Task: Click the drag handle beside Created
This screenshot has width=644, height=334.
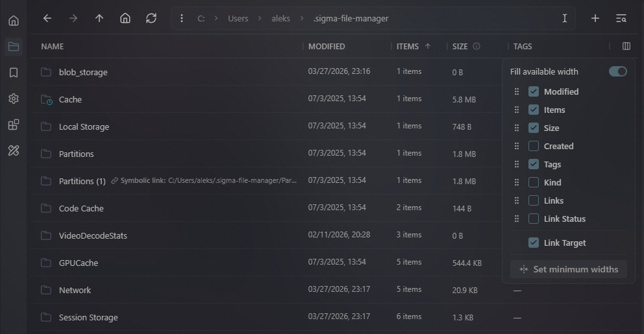Action: (517, 146)
